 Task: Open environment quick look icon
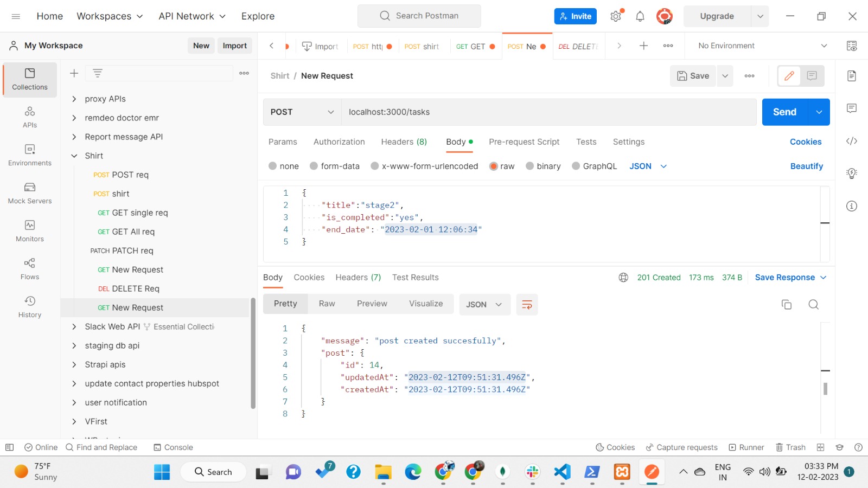pos(852,46)
